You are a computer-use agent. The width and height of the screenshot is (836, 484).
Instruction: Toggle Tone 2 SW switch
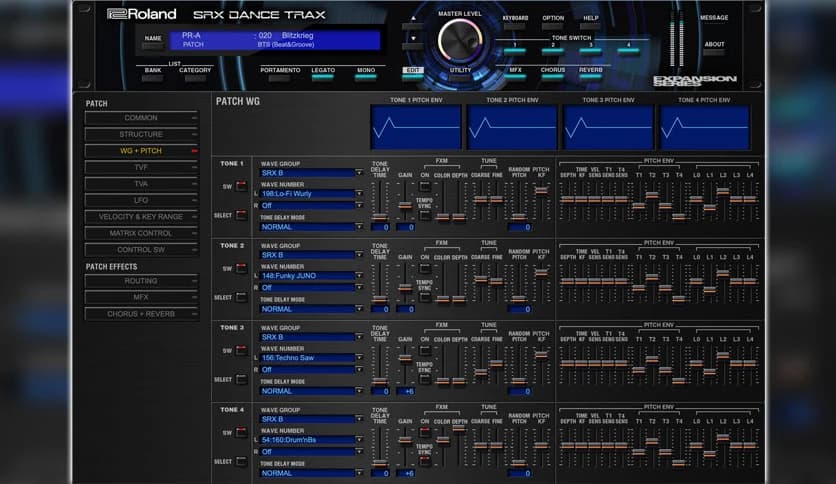pos(242,268)
